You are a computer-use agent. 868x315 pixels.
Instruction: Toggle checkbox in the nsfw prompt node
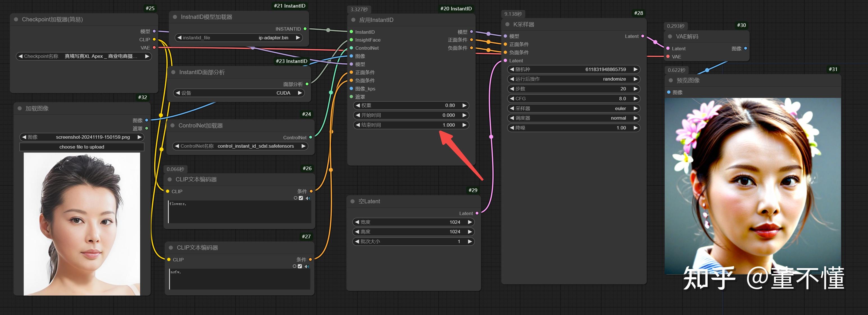(300, 266)
